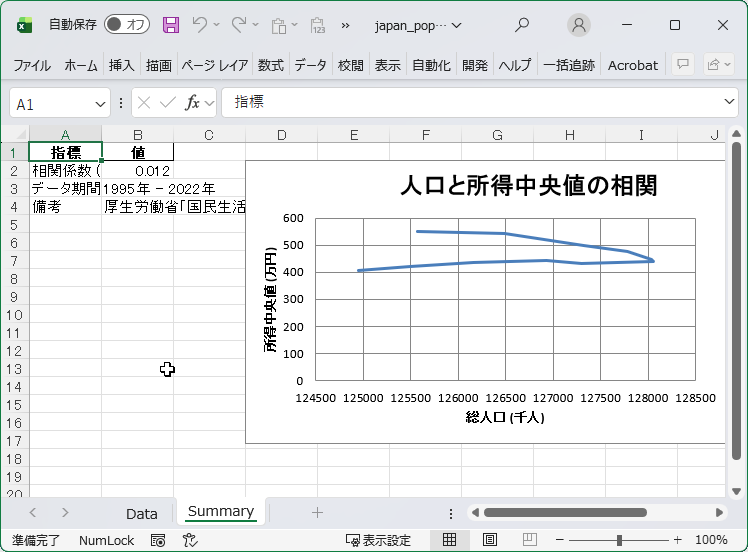Viewport: 748px width, 552px height.
Task: Open 表示設定 (Display Settings)
Action: (x=378, y=540)
